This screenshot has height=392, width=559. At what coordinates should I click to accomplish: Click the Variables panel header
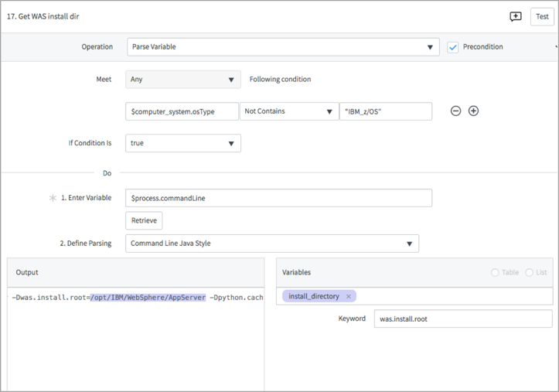414,273
